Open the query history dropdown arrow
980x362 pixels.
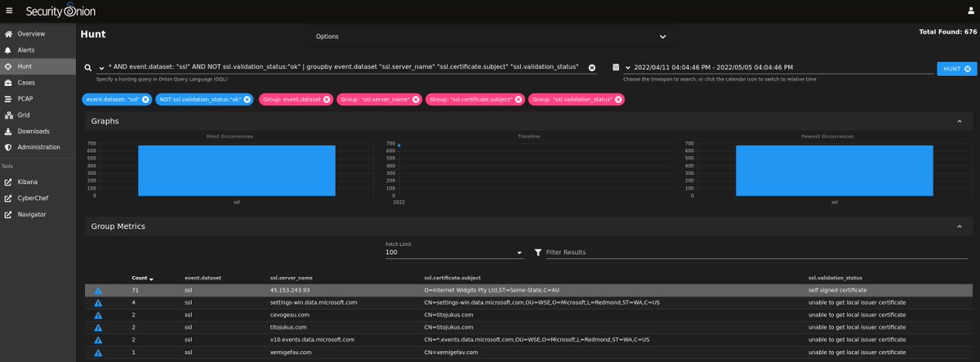tap(101, 68)
